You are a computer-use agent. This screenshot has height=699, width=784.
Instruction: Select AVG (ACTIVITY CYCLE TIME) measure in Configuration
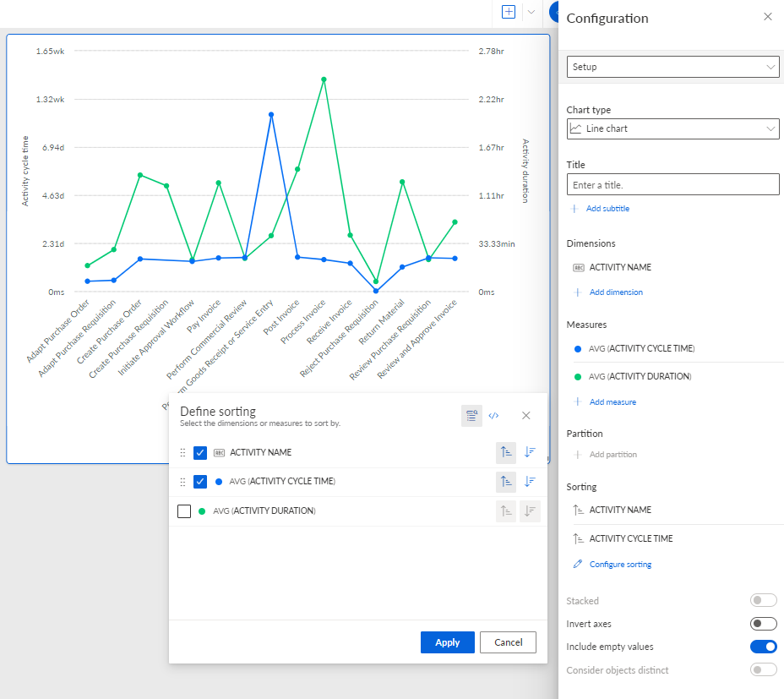tap(641, 348)
